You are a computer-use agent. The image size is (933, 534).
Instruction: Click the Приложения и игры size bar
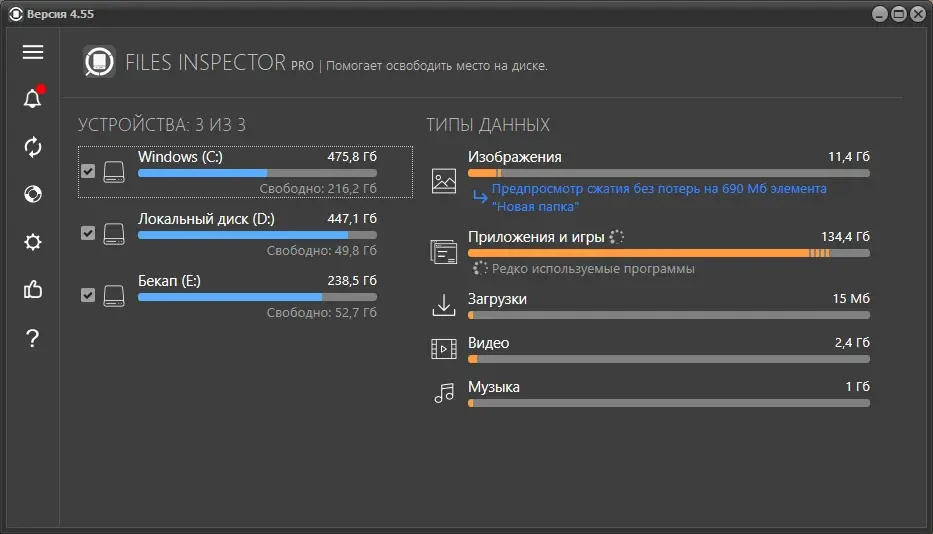669,253
